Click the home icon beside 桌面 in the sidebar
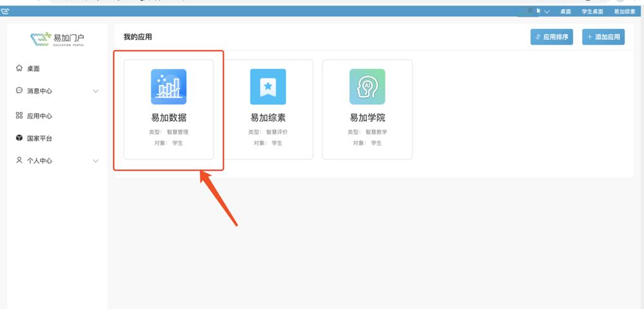 click(x=19, y=68)
